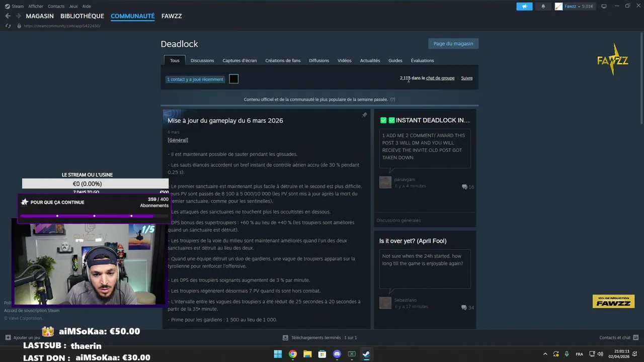Viewport: 644px width, 362px height.
Task: Click the padlock icon beside the URL
Action: click(x=19, y=26)
